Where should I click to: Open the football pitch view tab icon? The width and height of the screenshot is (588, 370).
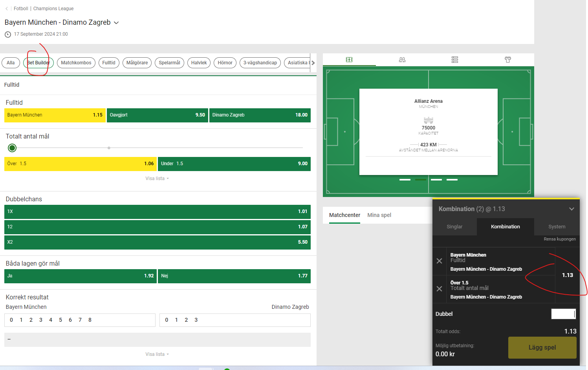click(349, 60)
